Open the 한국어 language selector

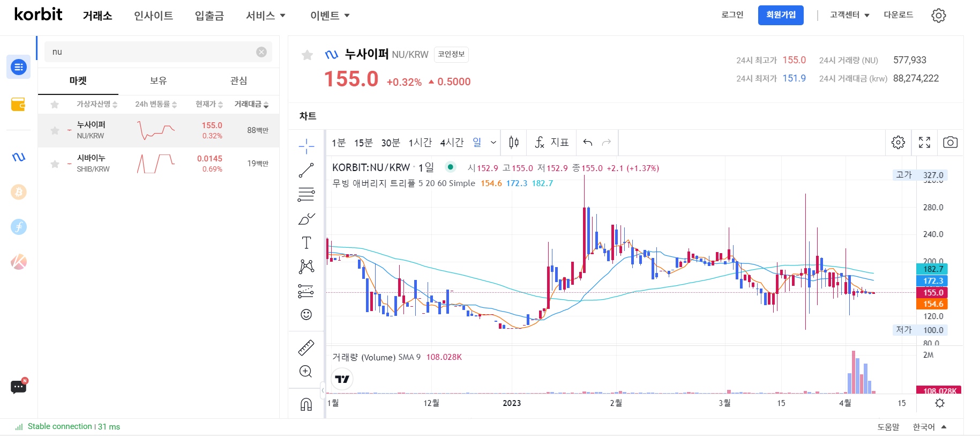coord(930,427)
